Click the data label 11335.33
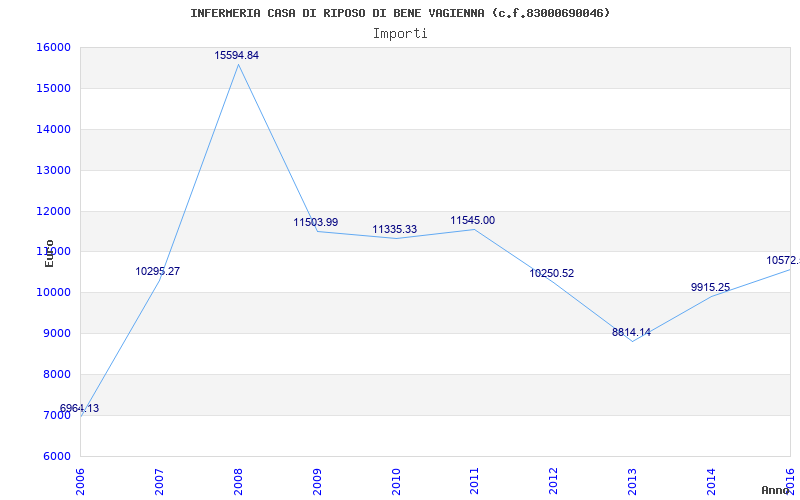 click(x=394, y=230)
